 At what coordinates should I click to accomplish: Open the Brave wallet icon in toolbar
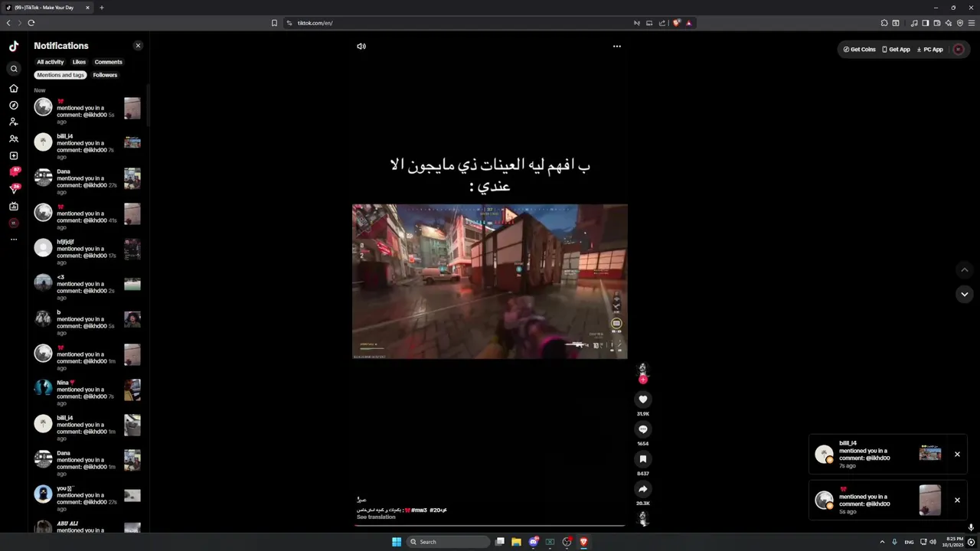[x=937, y=23]
